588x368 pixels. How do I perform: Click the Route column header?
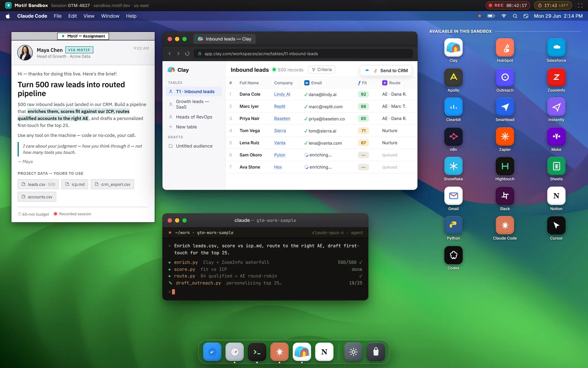coord(391,83)
